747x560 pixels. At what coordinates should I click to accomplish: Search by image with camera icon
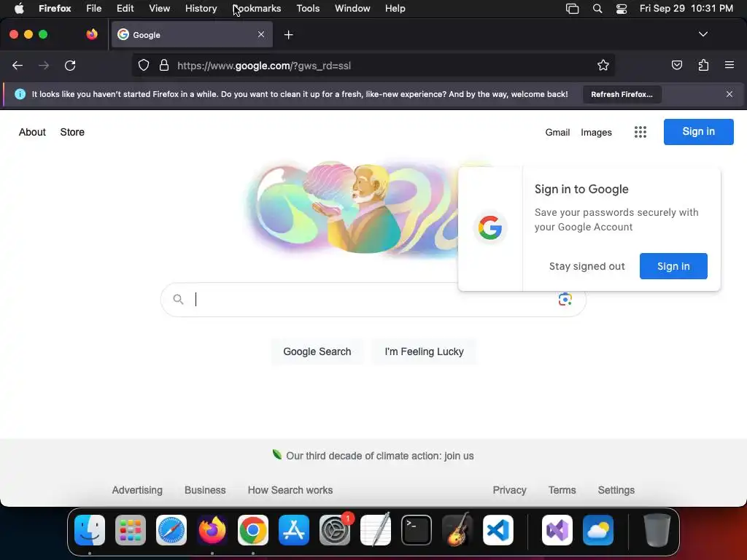(565, 299)
